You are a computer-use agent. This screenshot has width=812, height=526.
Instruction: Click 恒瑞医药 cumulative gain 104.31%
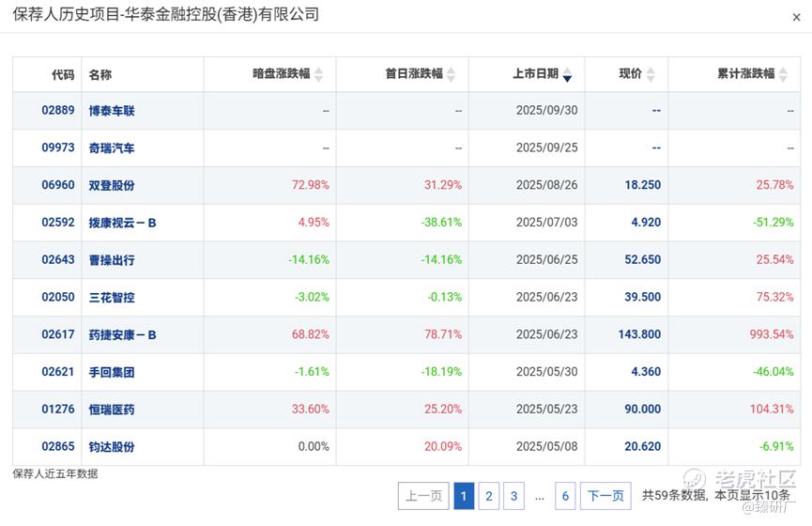point(772,409)
